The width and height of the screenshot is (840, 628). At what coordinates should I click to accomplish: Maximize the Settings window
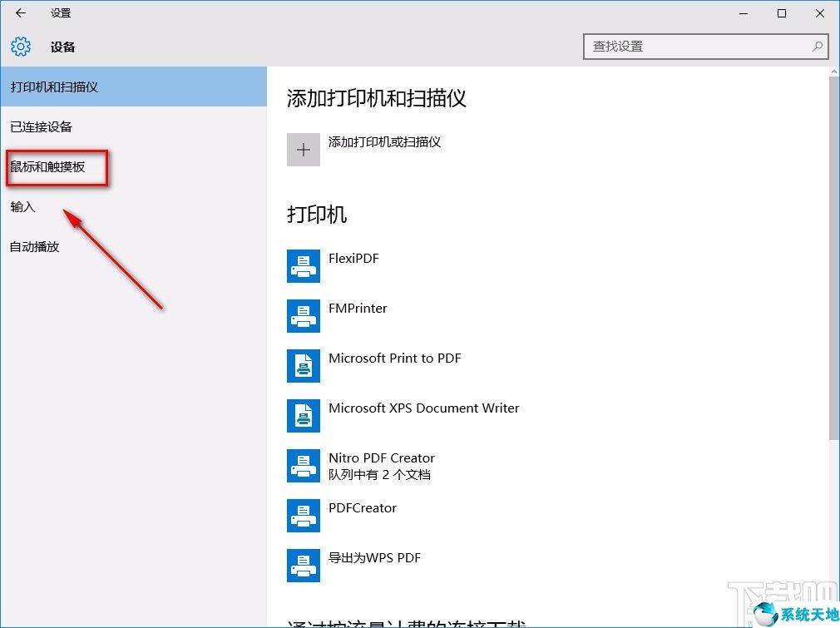pyautogui.click(x=782, y=13)
